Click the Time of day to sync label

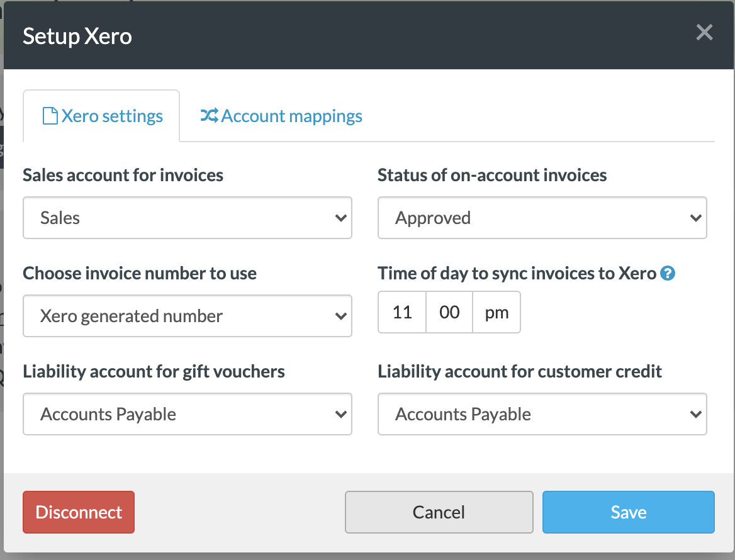click(517, 273)
